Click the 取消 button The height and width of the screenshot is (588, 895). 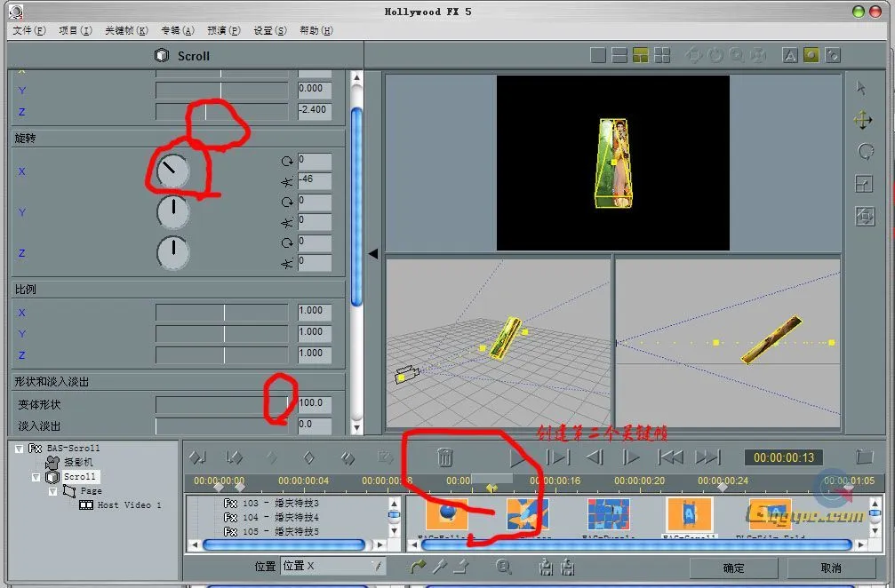click(x=830, y=568)
